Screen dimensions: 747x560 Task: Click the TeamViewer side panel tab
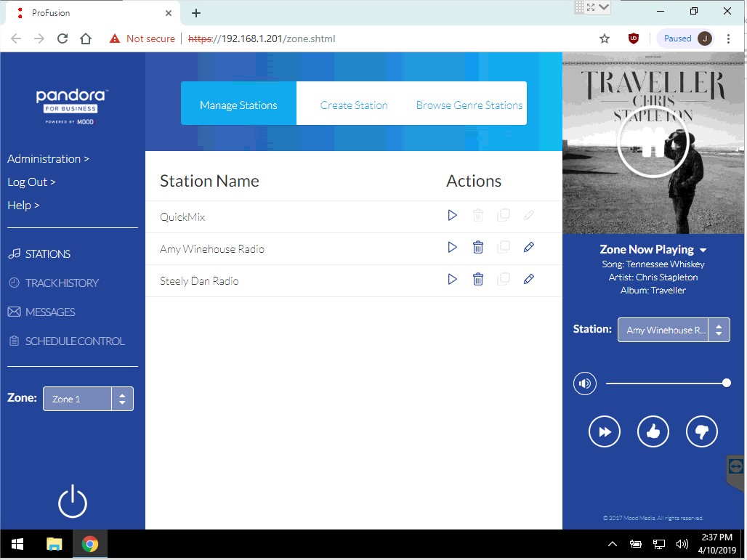click(x=735, y=472)
